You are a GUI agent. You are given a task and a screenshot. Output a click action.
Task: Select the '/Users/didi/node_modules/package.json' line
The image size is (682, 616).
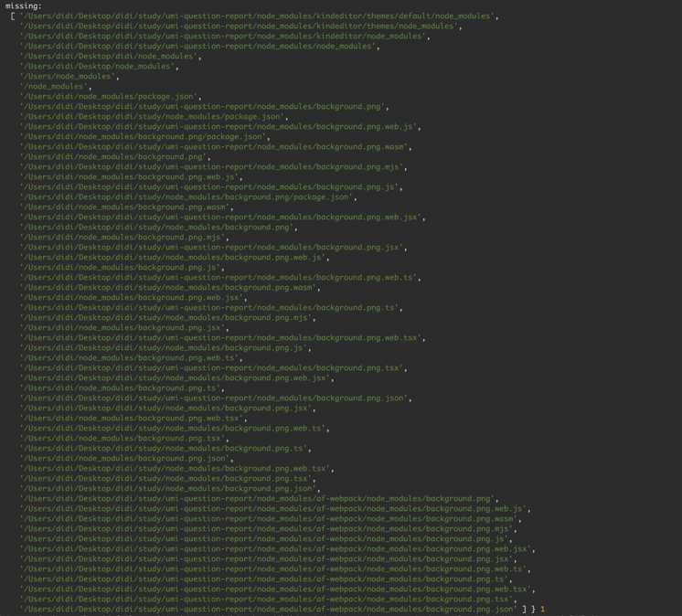[x=111, y=97]
